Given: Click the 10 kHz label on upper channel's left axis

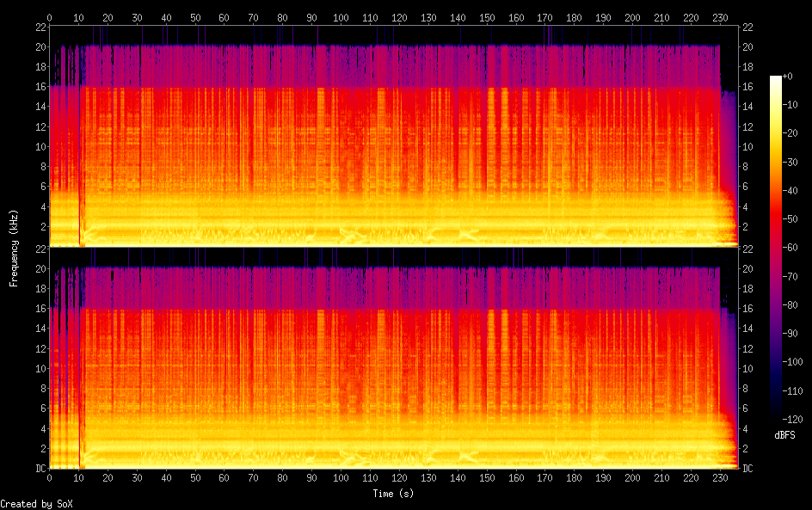Looking at the screenshot, I should point(39,146).
